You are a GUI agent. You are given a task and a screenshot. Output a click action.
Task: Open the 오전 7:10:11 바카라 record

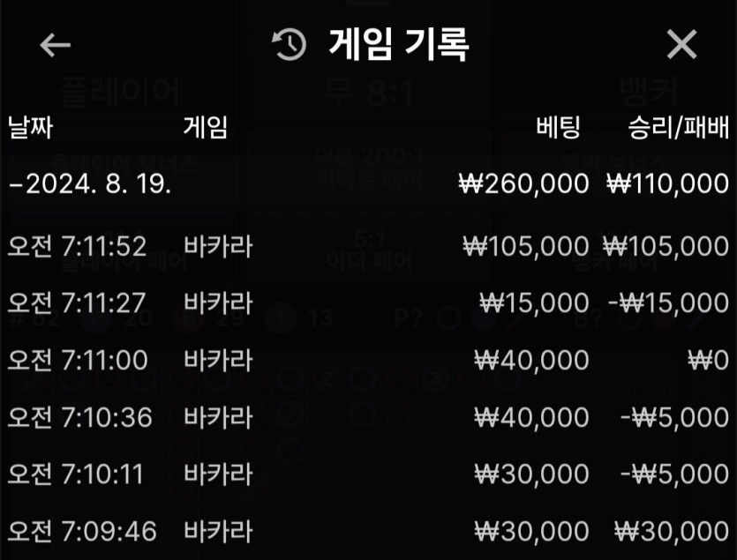tap(369, 474)
